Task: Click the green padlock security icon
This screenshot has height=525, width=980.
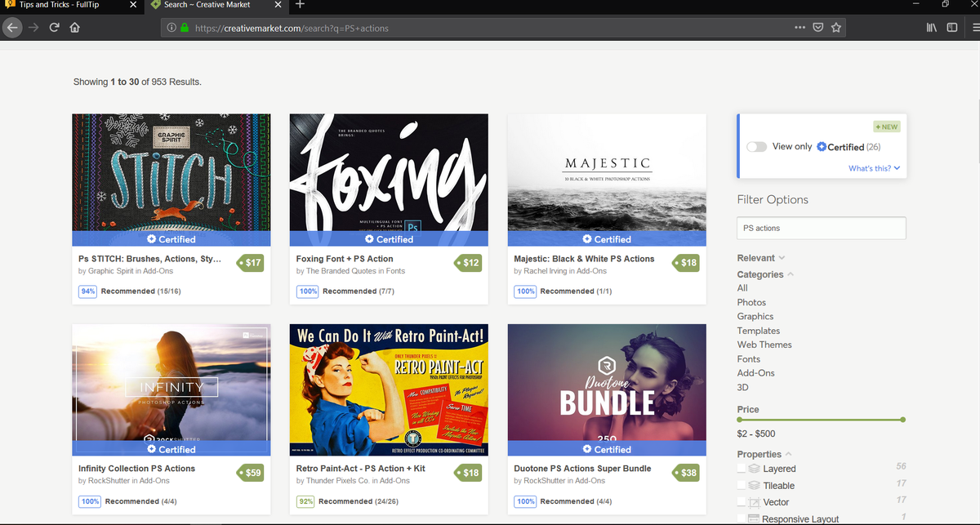Action: click(x=184, y=28)
